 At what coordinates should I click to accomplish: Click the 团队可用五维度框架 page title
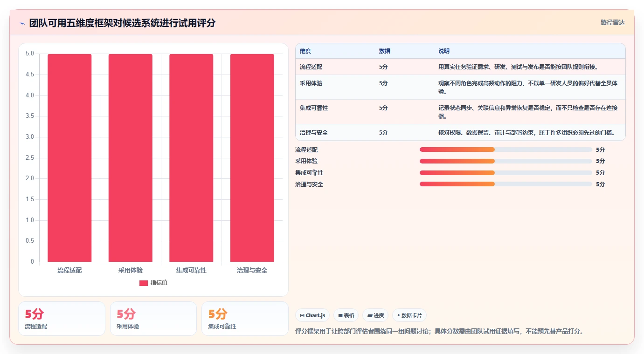(122, 23)
